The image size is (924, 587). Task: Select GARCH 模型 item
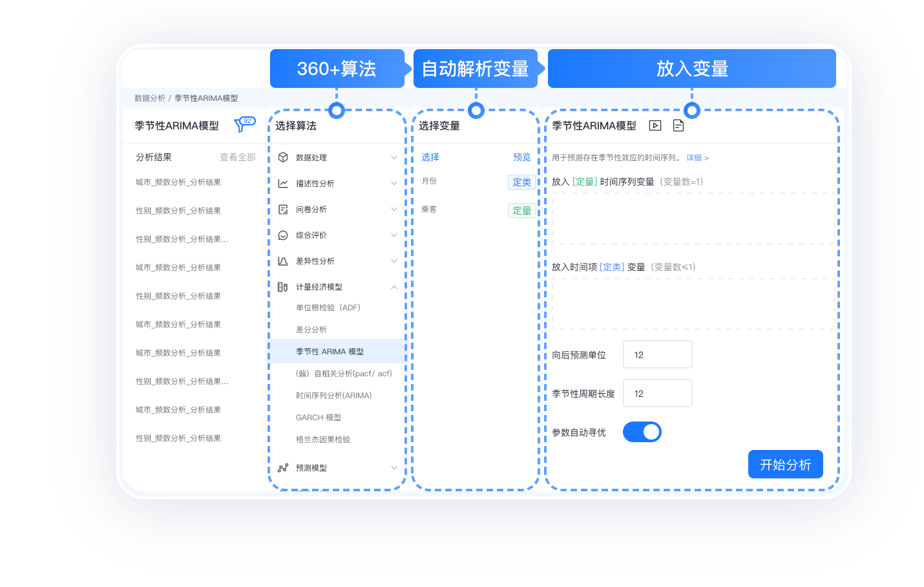[319, 418]
